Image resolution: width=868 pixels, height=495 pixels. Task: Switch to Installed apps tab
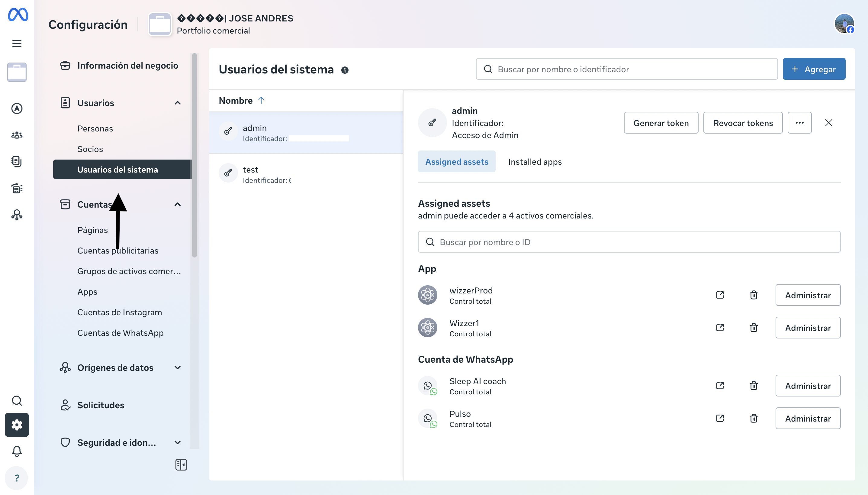click(535, 162)
